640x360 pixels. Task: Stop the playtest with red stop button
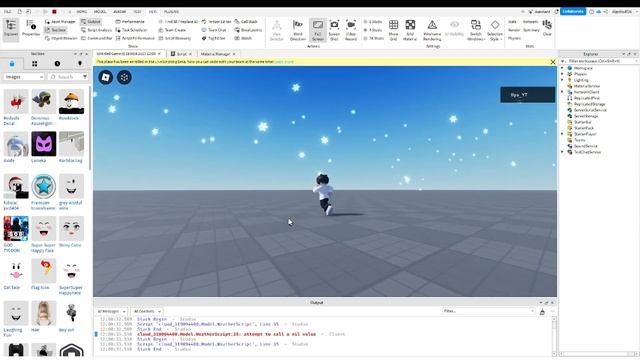click(54, 12)
